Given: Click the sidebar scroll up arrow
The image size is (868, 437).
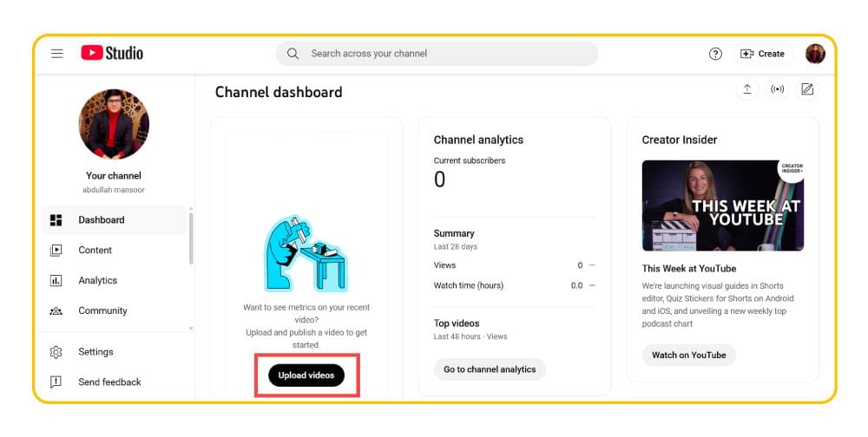Looking at the screenshot, I should [191, 209].
